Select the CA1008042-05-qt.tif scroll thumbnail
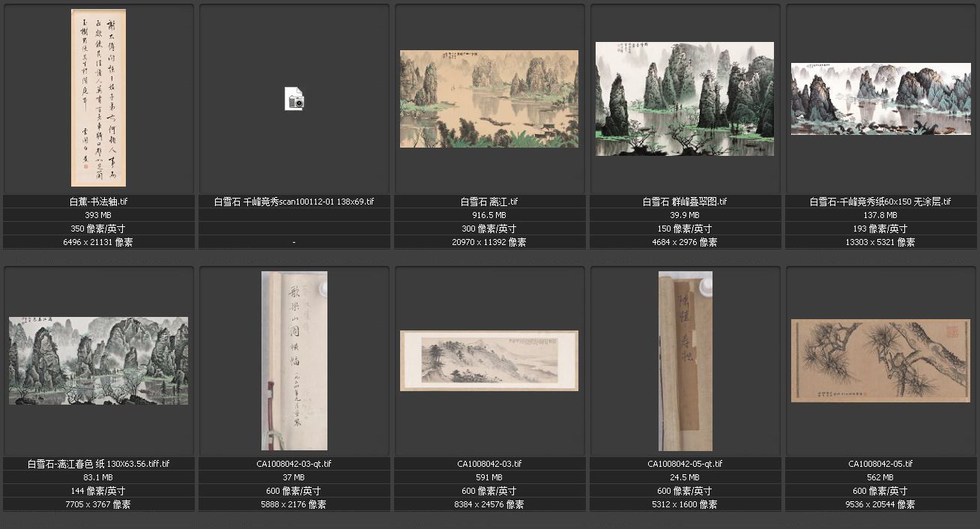This screenshot has height=529, width=980. (x=685, y=360)
